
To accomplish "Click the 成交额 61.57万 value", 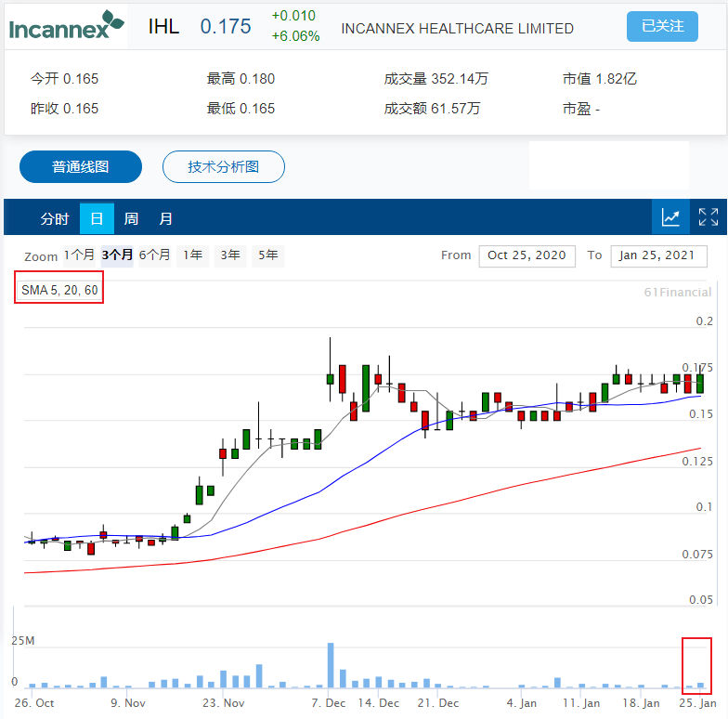I will click(432, 109).
